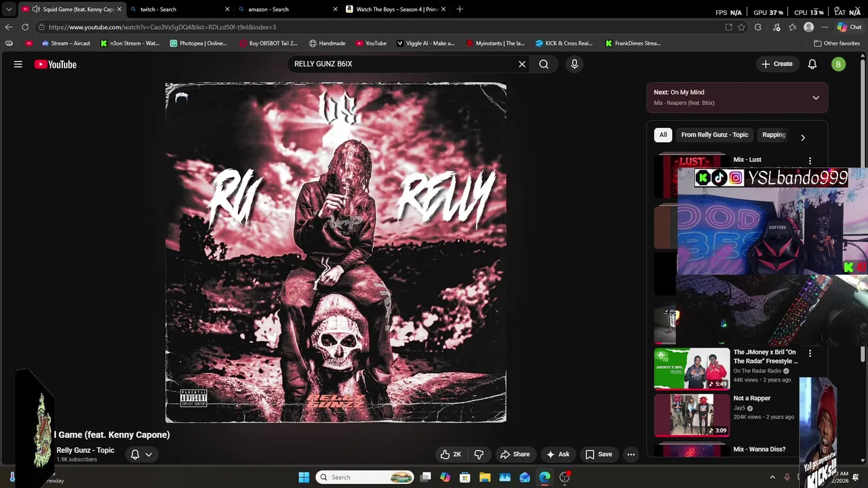The width and height of the screenshot is (868, 488).
Task: Open the Myinstants bookmark
Action: pos(496,43)
